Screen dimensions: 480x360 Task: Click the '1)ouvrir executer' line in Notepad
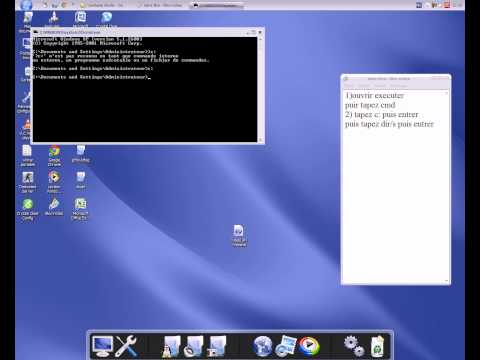pos(374,96)
